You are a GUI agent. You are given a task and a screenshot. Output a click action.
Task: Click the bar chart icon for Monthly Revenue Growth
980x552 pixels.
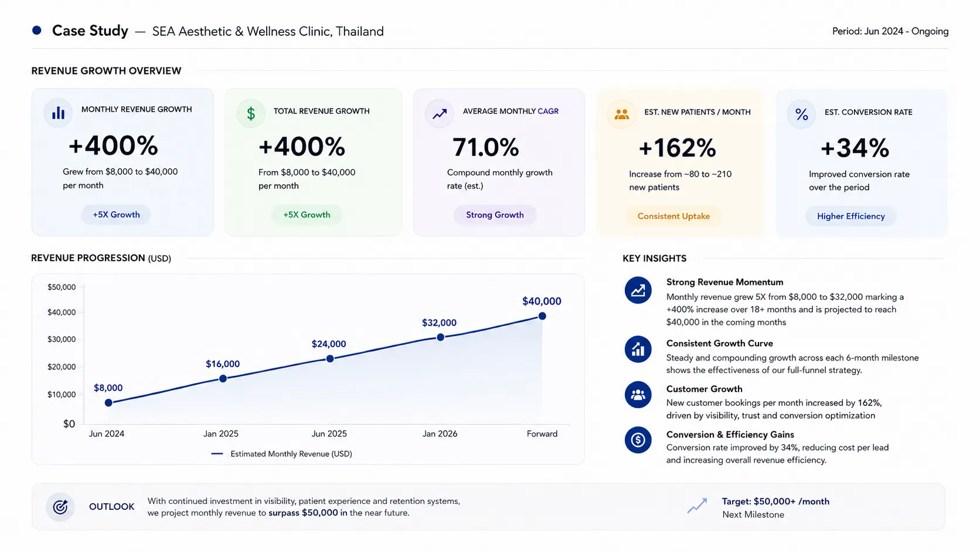point(58,113)
